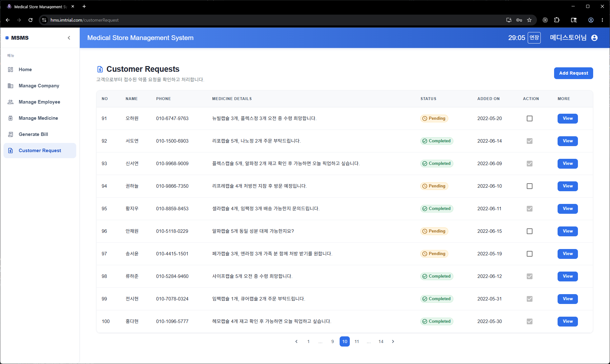
Task: View details of request 91
Action: pyautogui.click(x=568, y=118)
